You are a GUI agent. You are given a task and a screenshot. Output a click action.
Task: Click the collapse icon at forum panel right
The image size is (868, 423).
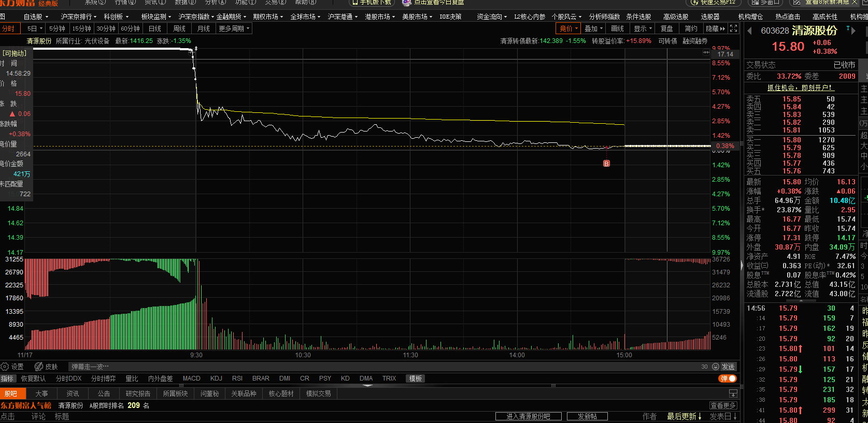click(733, 393)
